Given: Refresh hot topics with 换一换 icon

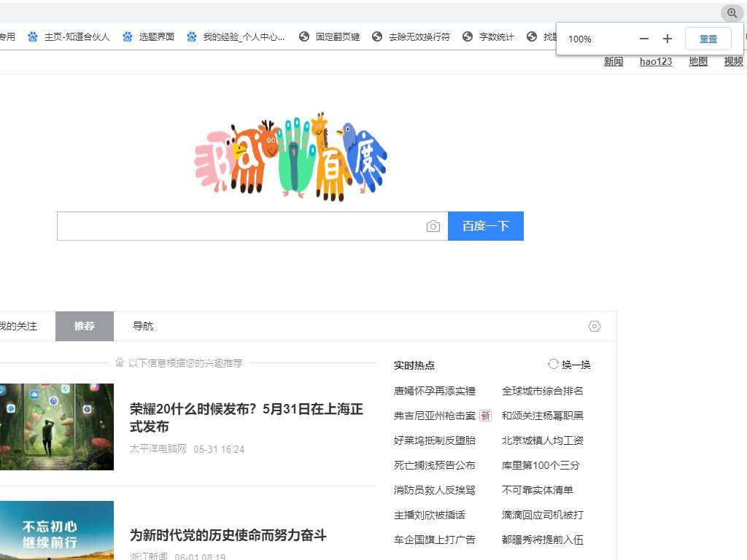Looking at the screenshot, I should pyautogui.click(x=553, y=364).
